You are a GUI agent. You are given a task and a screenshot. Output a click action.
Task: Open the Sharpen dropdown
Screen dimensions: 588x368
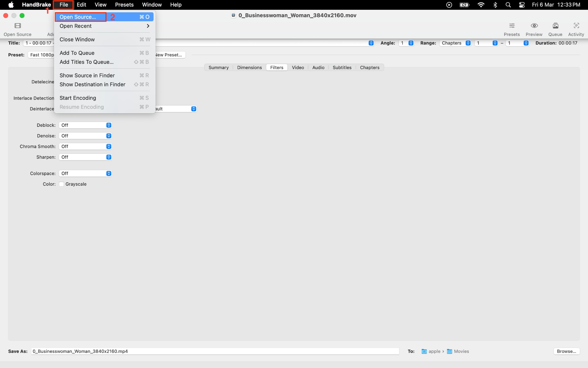[85, 157]
